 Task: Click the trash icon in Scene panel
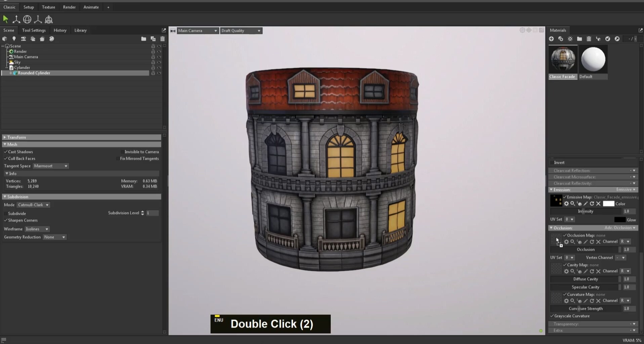point(162,39)
